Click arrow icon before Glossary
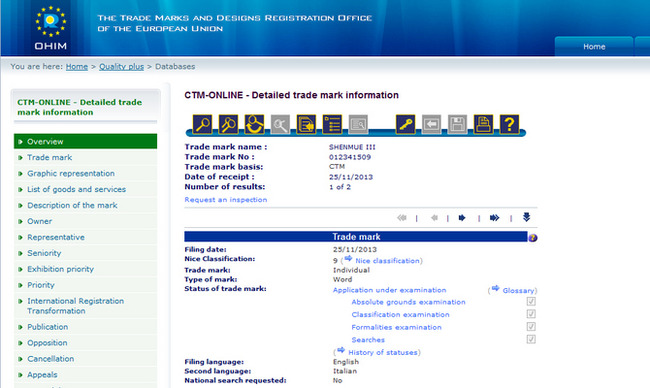This screenshot has height=388, width=650. point(495,288)
